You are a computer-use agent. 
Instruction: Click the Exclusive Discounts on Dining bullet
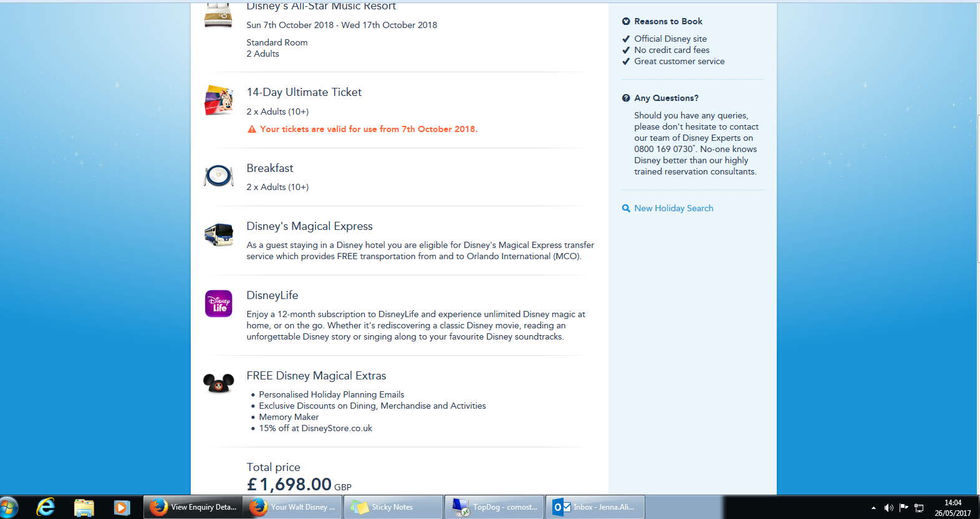pos(372,406)
